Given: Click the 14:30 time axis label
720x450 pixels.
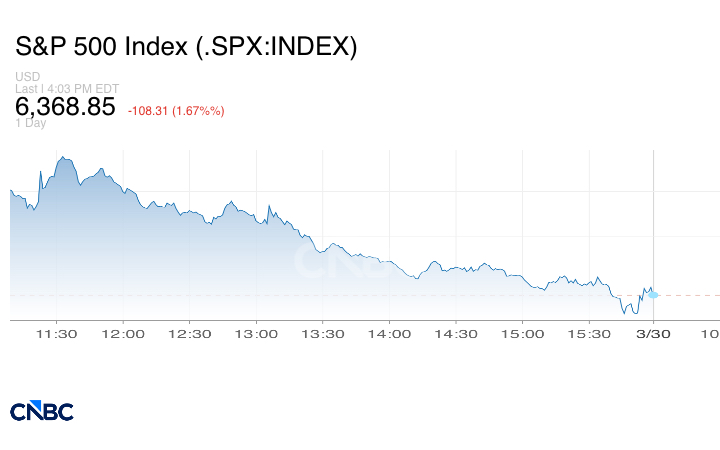Looking at the screenshot, I should 454,333.
